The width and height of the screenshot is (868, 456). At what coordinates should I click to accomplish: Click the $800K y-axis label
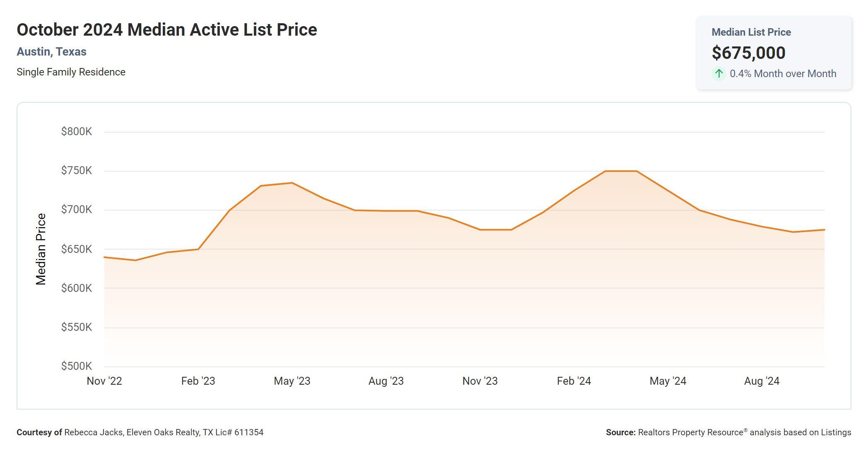click(76, 132)
